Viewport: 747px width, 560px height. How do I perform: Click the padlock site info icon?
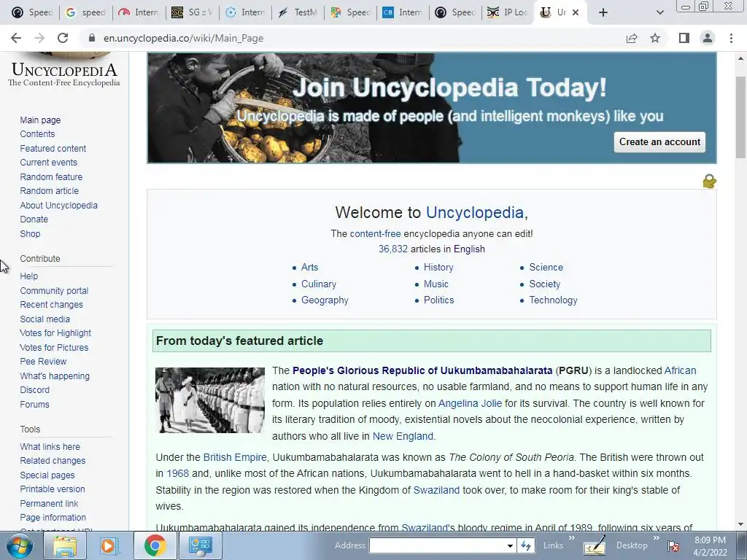click(92, 38)
